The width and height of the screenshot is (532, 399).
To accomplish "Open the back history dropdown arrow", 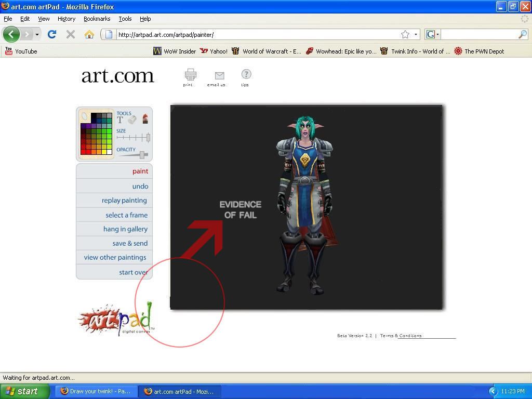I will (x=37, y=35).
